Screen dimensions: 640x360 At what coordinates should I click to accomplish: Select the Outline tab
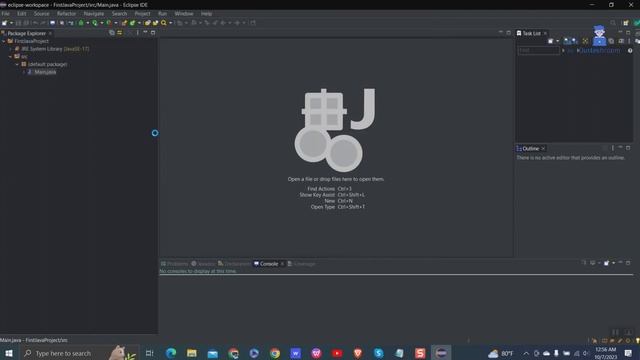coord(530,149)
